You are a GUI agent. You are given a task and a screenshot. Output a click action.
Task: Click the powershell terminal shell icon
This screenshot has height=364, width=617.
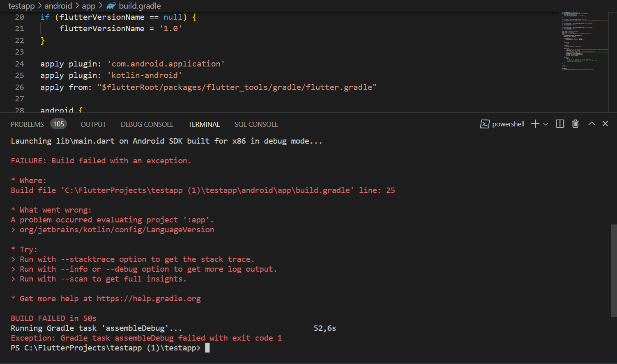485,124
